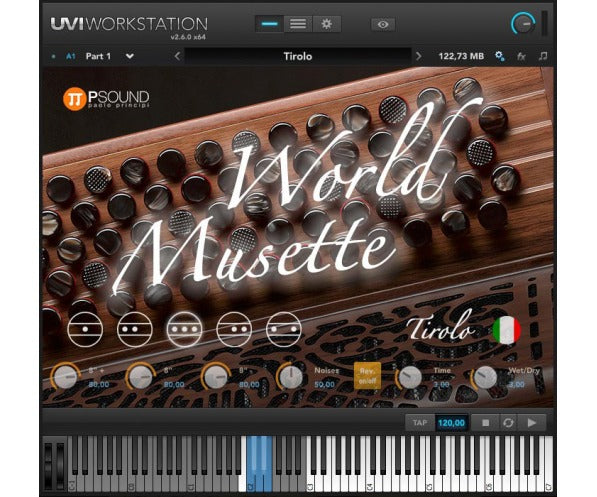Click the output level meter at top right
The width and height of the screenshot is (597, 497).
click(545, 24)
